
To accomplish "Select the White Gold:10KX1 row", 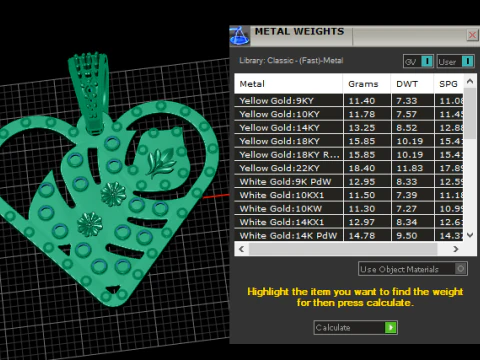I will click(x=349, y=195).
